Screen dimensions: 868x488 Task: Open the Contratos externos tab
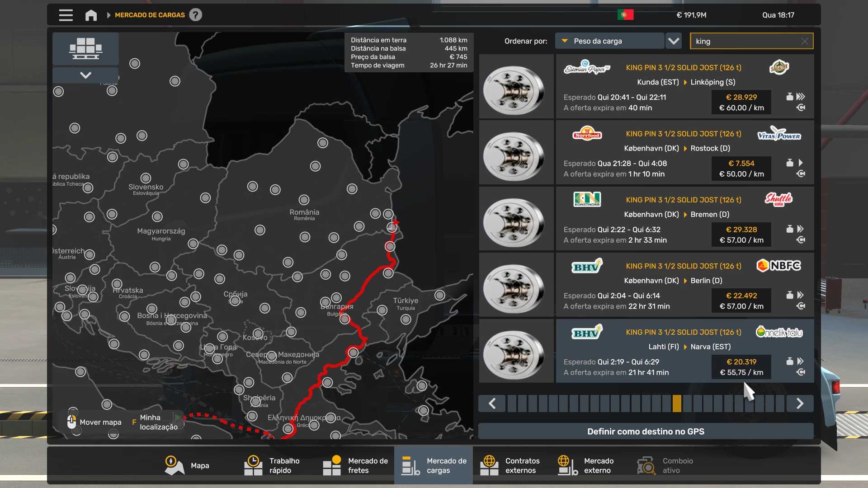click(511, 465)
